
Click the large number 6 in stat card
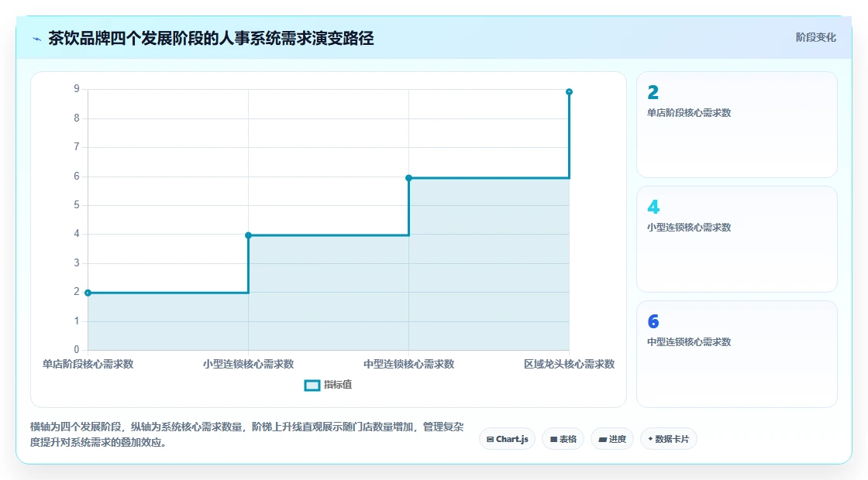click(x=653, y=321)
